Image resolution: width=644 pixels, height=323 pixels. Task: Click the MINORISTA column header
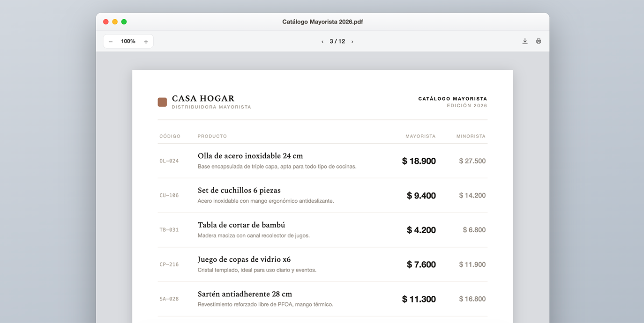pyautogui.click(x=471, y=136)
